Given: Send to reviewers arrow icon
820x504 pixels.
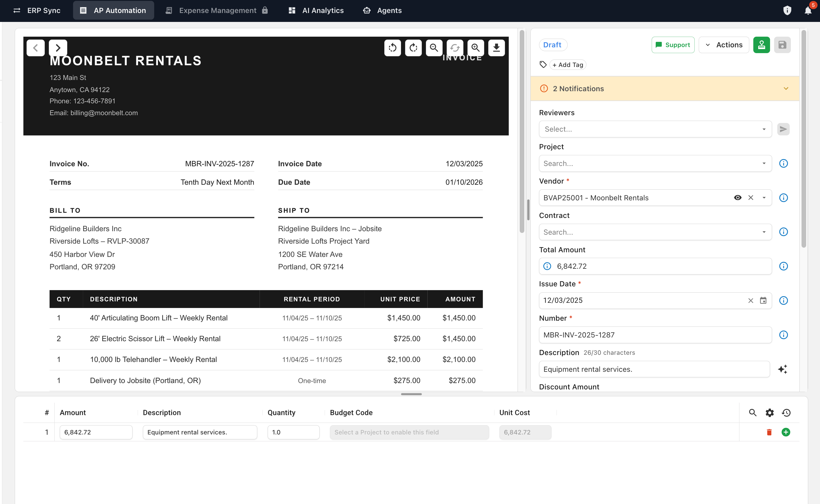Looking at the screenshot, I should (783, 129).
